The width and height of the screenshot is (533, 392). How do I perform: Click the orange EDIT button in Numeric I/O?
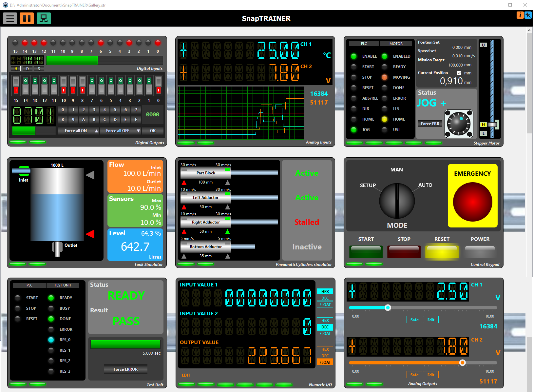tap(186, 375)
